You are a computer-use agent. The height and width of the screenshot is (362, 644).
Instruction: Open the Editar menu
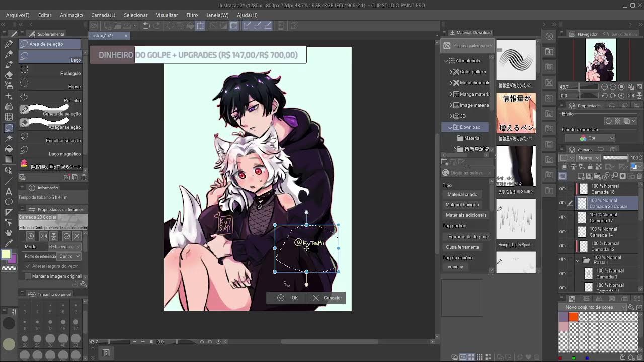(45, 15)
